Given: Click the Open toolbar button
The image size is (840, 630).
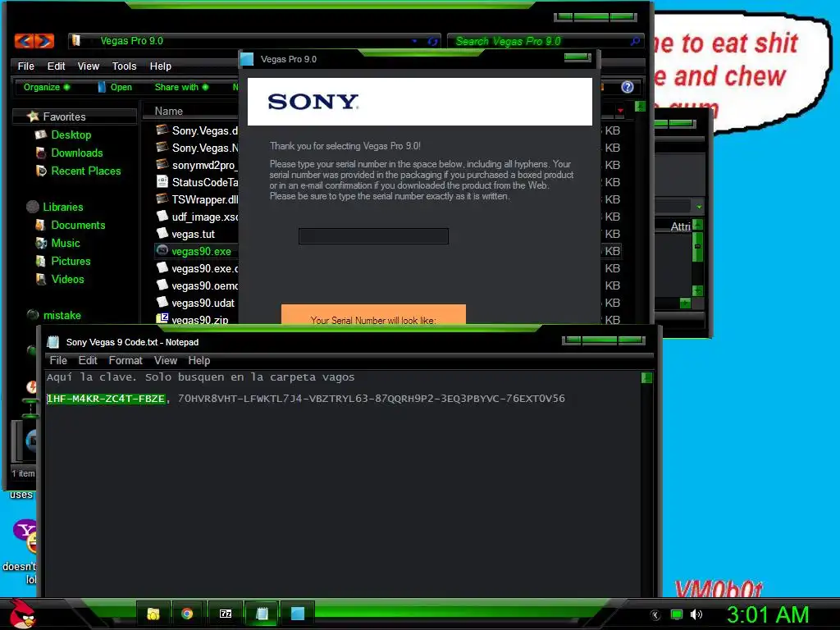Looking at the screenshot, I should point(115,87).
